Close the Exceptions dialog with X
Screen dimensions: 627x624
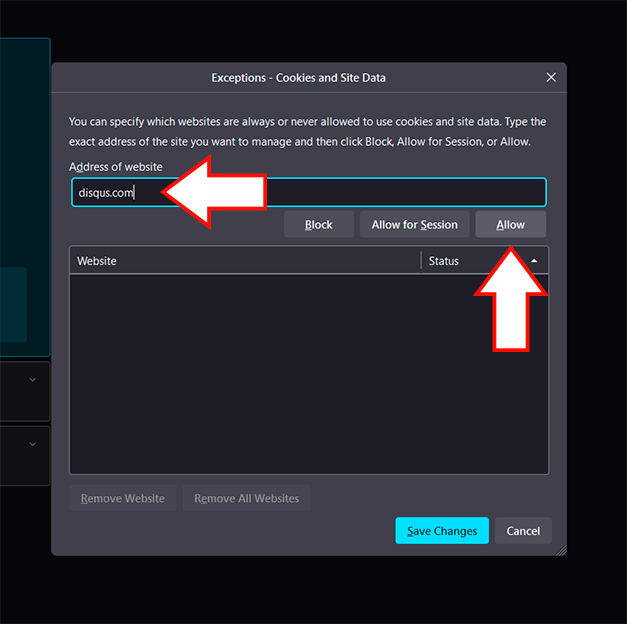551,77
